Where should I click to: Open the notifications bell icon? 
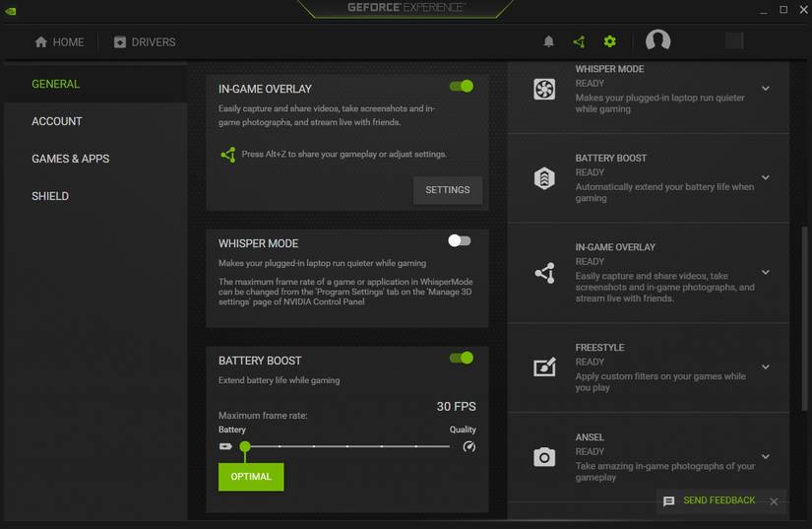[549, 41]
